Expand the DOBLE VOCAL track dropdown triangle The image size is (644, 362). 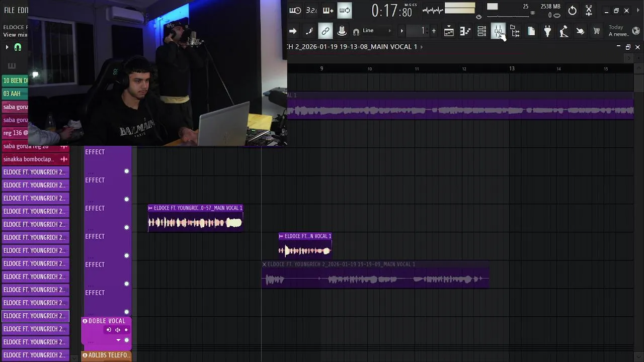coord(119,340)
